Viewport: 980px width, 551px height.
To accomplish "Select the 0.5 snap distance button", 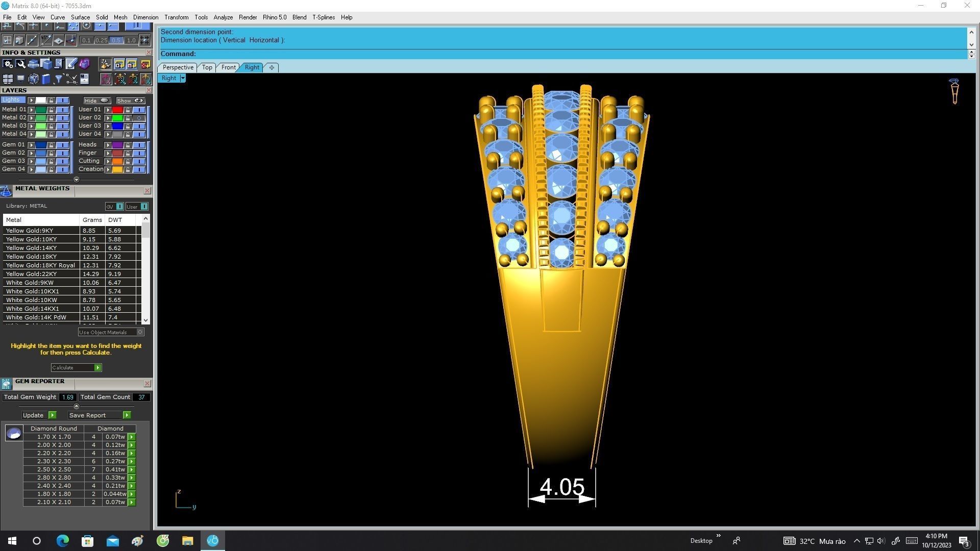I will [x=116, y=40].
